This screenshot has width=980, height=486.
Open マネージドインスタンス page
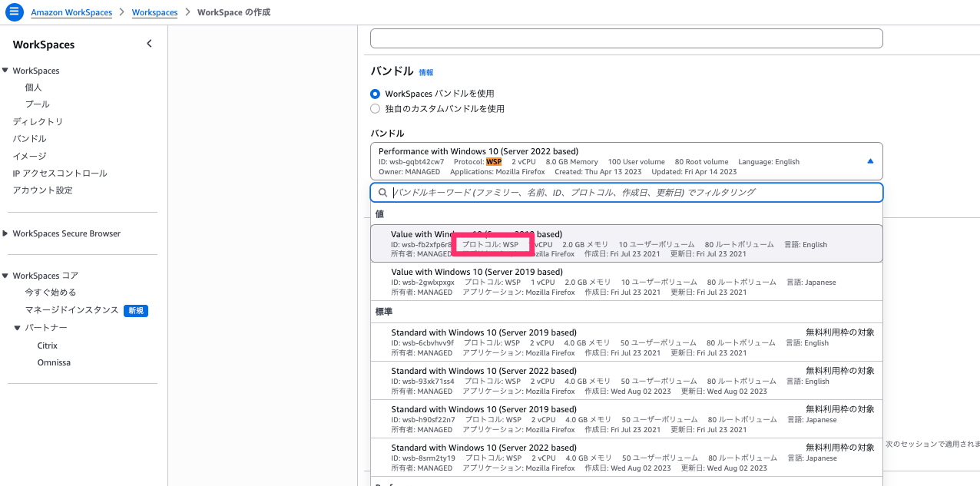pyautogui.click(x=71, y=310)
